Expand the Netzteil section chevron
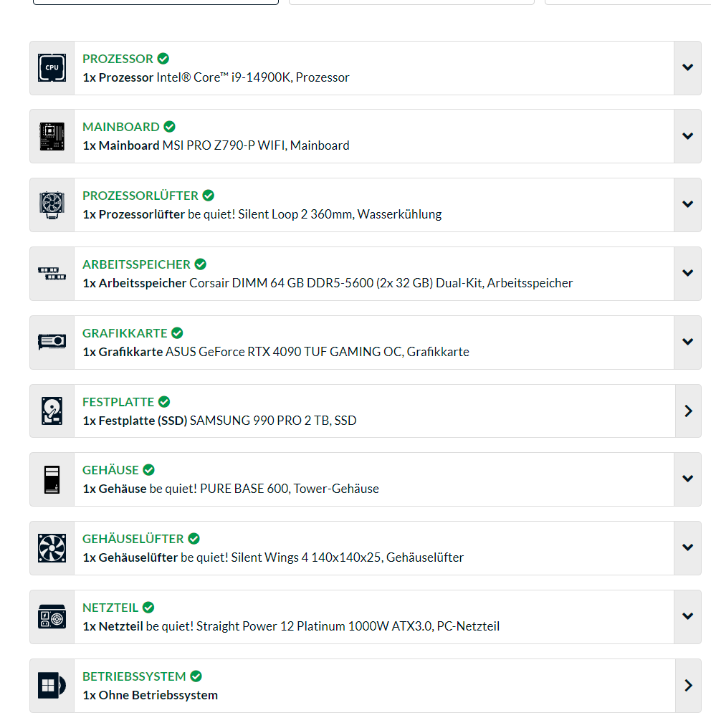Image resolution: width=711 pixels, height=728 pixels. click(x=688, y=616)
